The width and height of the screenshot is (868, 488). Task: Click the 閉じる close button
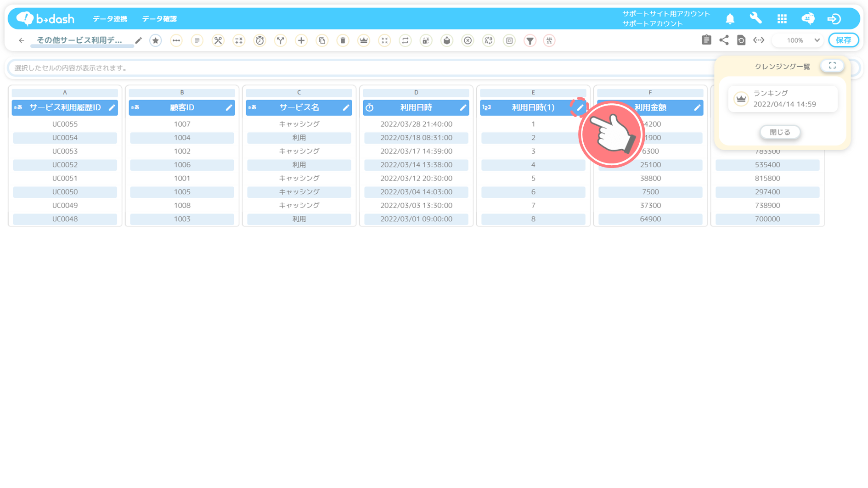click(x=780, y=132)
